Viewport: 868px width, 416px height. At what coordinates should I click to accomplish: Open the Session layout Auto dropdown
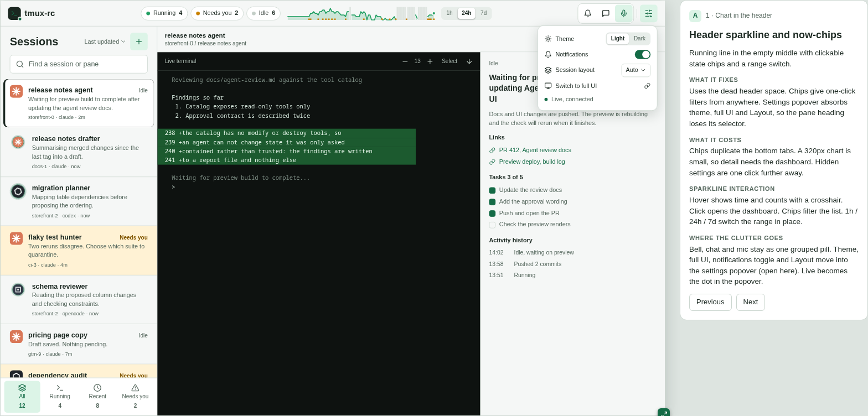(x=635, y=70)
